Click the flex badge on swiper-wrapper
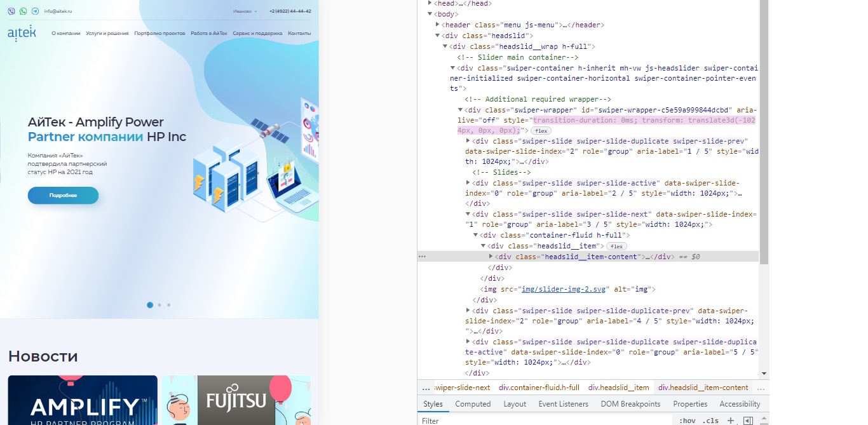868x425 pixels. click(x=541, y=131)
